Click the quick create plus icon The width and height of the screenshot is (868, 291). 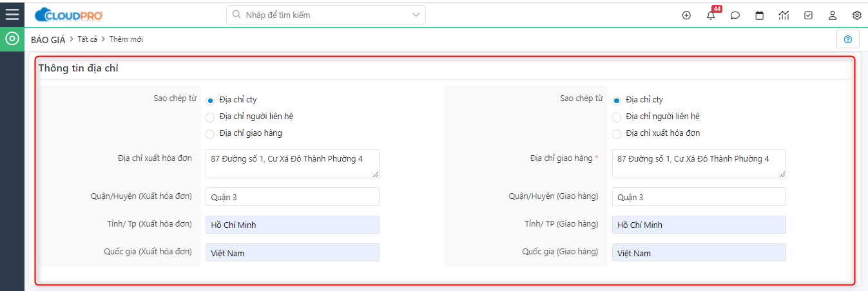tap(686, 15)
